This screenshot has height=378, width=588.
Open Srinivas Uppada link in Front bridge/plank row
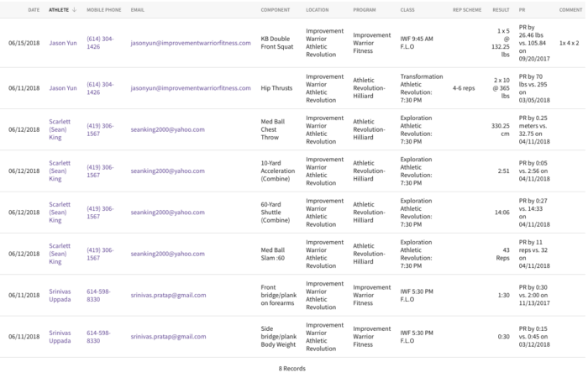tap(60, 295)
